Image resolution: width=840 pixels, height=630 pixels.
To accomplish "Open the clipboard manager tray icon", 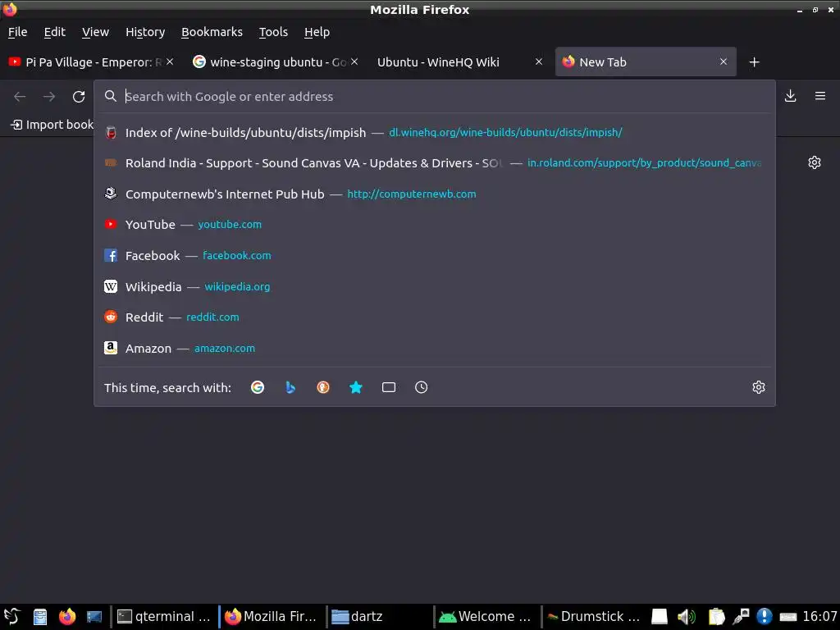I will point(716,617).
